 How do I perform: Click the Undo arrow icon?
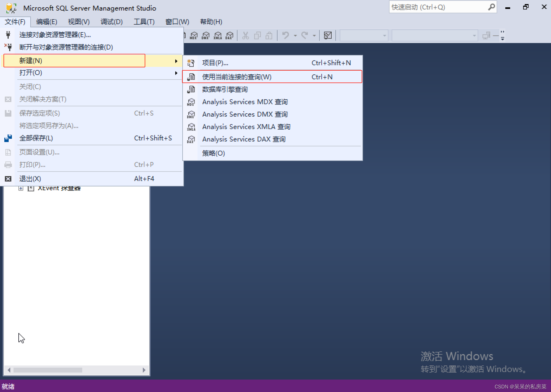pyautogui.click(x=286, y=35)
